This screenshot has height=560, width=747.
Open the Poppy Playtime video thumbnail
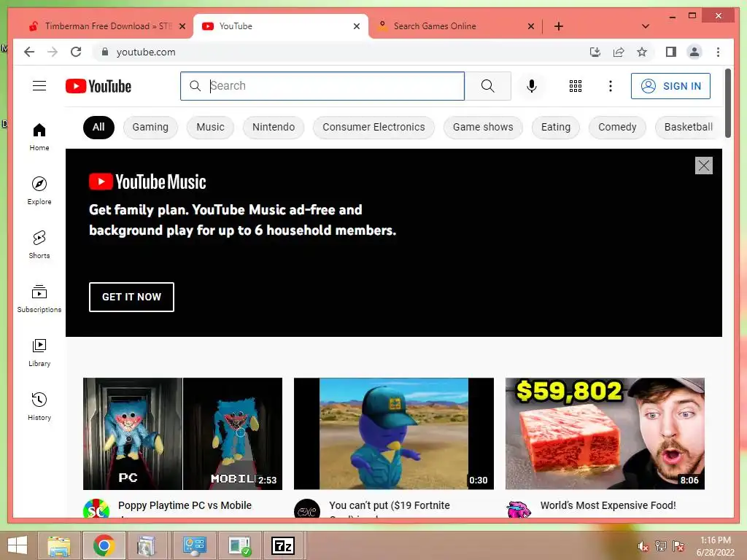point(182,434)
